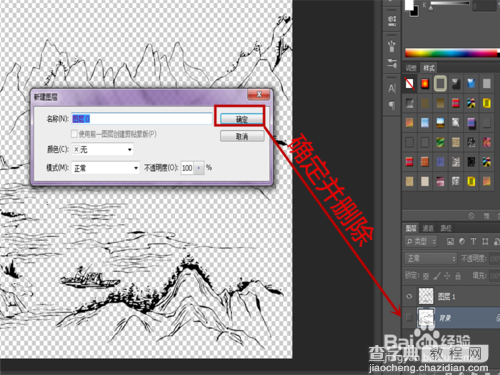This screenshot has height=375, width=500.
Task: Toggle the pixel layer filter icon
Action: (x=450, y=242)
